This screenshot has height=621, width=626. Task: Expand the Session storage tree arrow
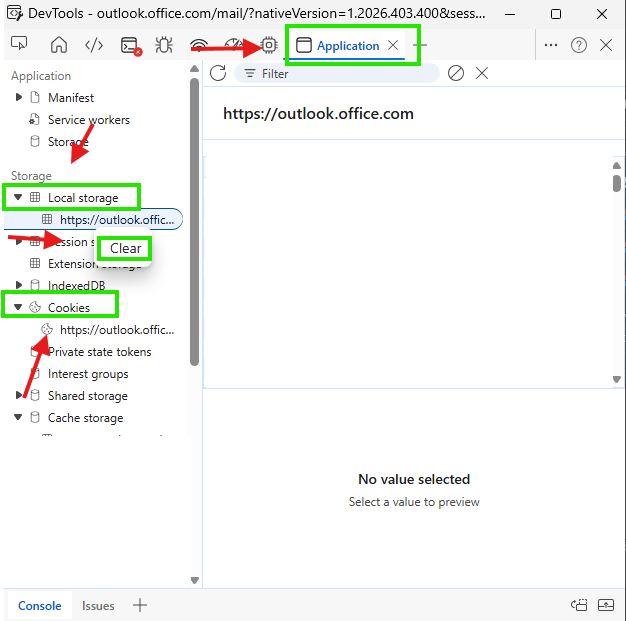click(x=18, y=241)
